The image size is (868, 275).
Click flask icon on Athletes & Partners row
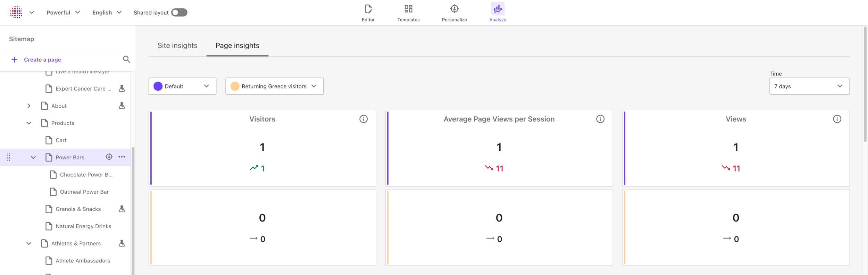pyautogui.click(x=122, y=243)
